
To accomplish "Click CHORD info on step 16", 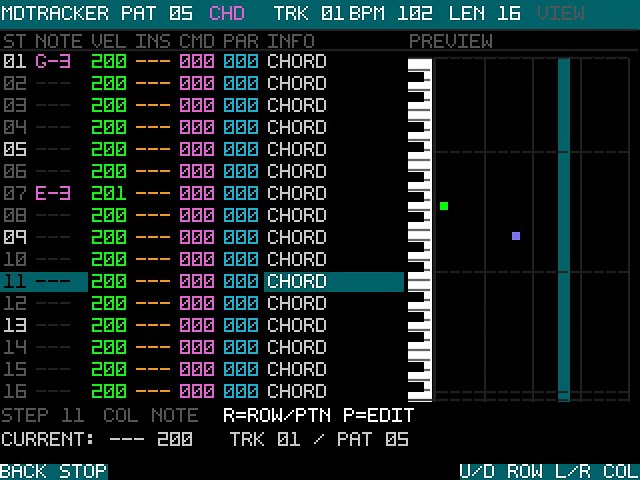I will (297, 391).
